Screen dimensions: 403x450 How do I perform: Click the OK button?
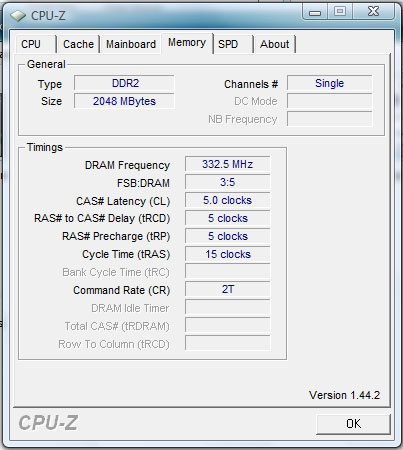coord(353,424)
